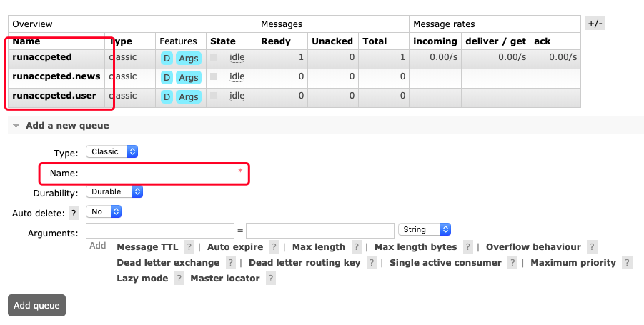The image size is (644, 325).
Task: Open the Durability dropdown
Action: [x=114, y=191]
